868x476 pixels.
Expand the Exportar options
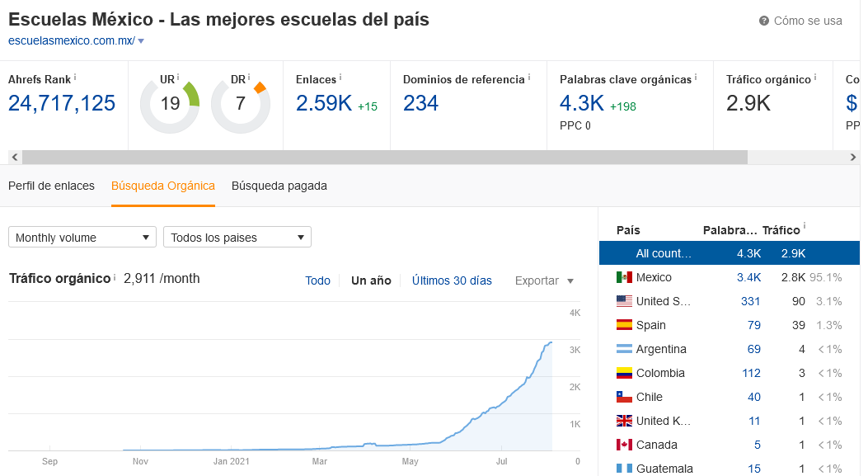[x=543, y=280]
